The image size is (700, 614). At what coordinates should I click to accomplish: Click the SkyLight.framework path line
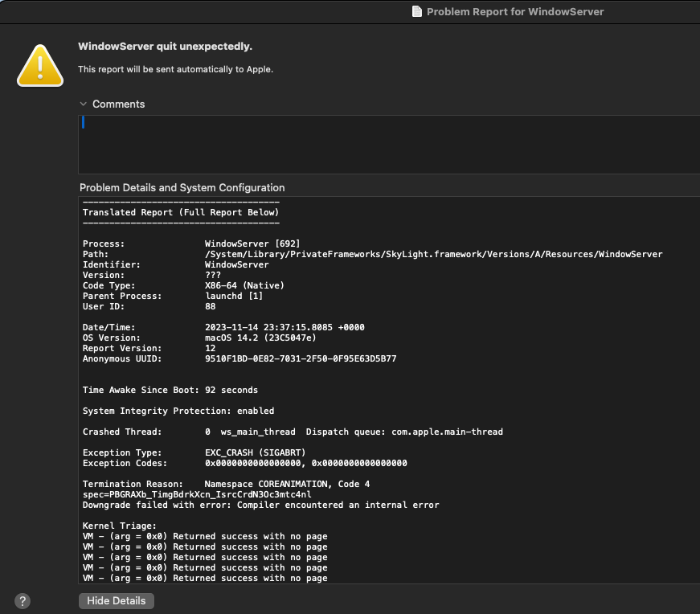(433, 254)
